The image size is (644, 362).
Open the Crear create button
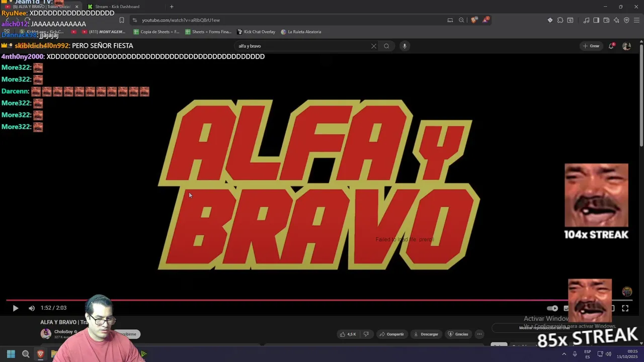click(x=591, y=46)
